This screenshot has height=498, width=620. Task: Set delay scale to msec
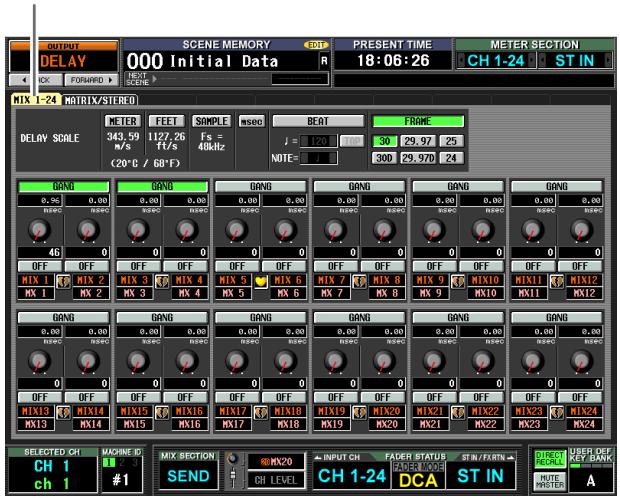(x=251, y=121)
